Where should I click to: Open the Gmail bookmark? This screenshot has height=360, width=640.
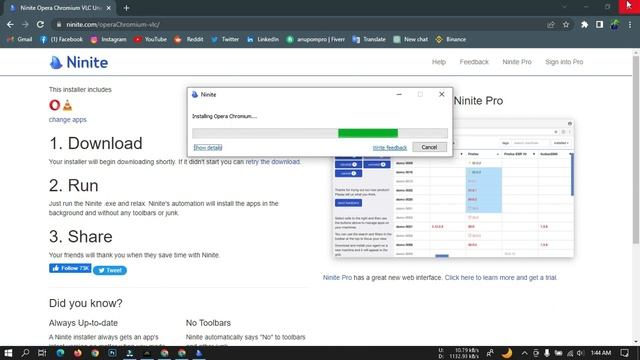click(x=20, y=40)
